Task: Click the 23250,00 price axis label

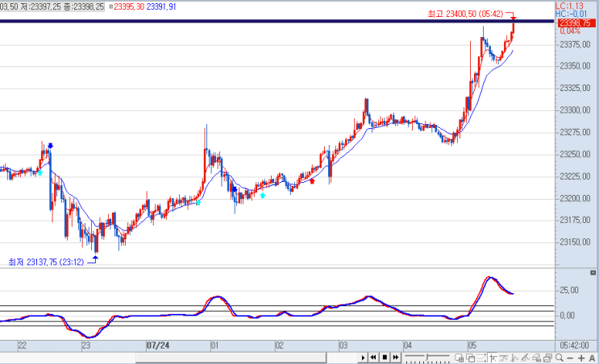Action: (x=575, y=154)
